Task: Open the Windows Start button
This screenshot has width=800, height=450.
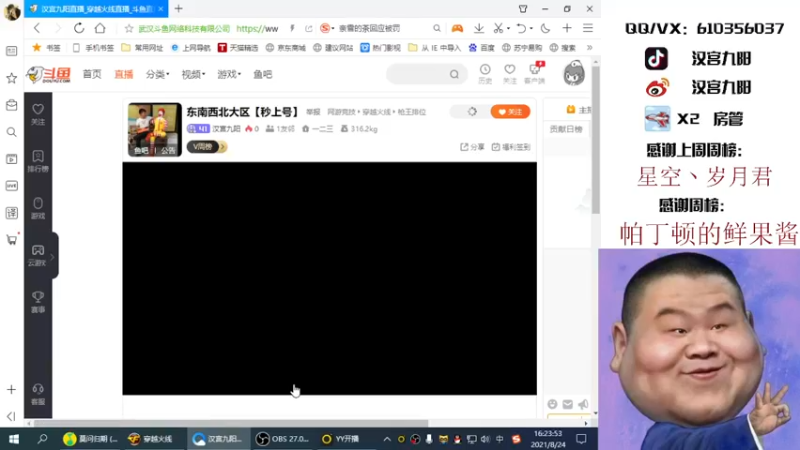Action: 14,439
